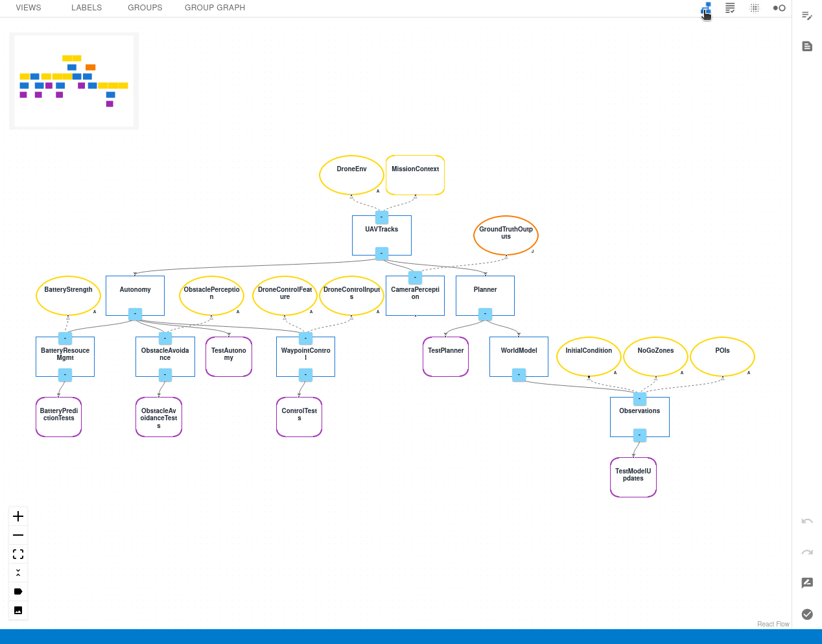The height and width of the screenshot is (644, 822).
Task: Click the collapse all chevrons icon
Action: click(18, 573)
